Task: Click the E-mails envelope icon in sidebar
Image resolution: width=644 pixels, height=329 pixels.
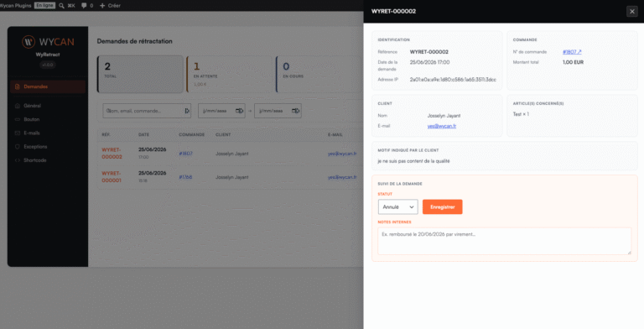Action: click(18, 133)
